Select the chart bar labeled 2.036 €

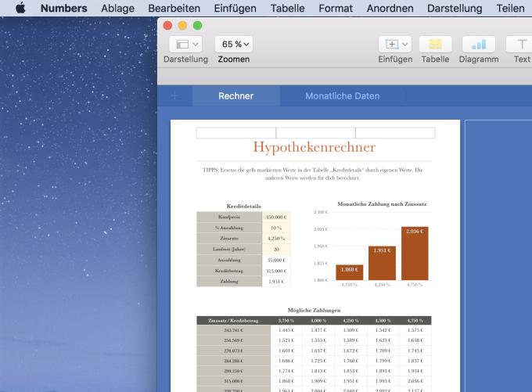click(415, 254)
